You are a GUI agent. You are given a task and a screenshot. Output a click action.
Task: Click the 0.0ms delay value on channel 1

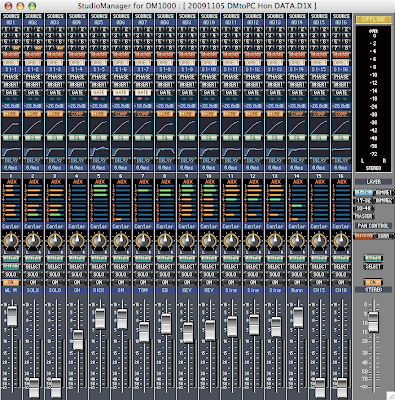(12, 168)
